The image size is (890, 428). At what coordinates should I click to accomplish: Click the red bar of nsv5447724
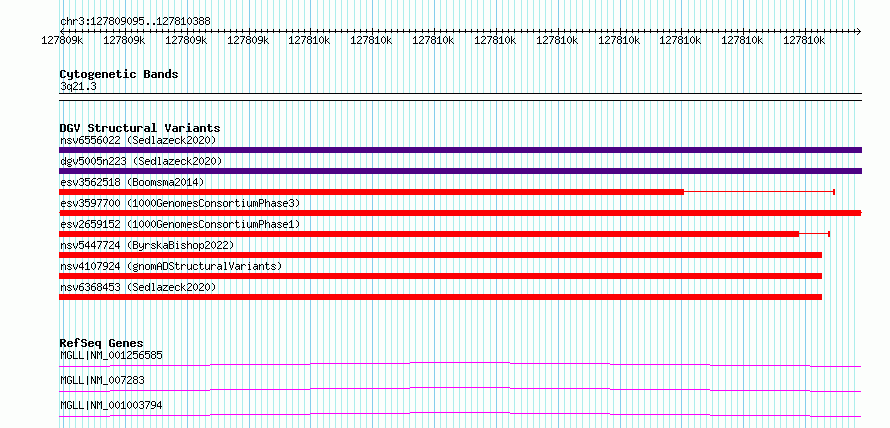pyautogui.click(x=440, y=255)
